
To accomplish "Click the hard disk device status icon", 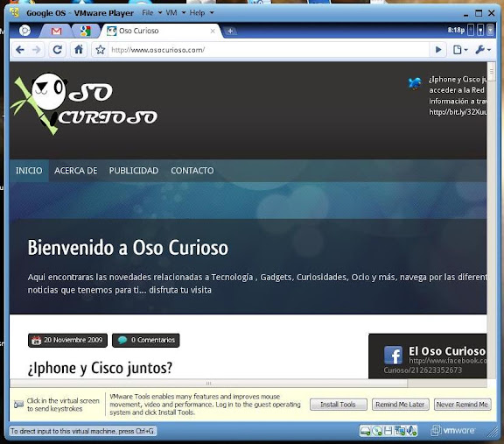I will (365, 431).
